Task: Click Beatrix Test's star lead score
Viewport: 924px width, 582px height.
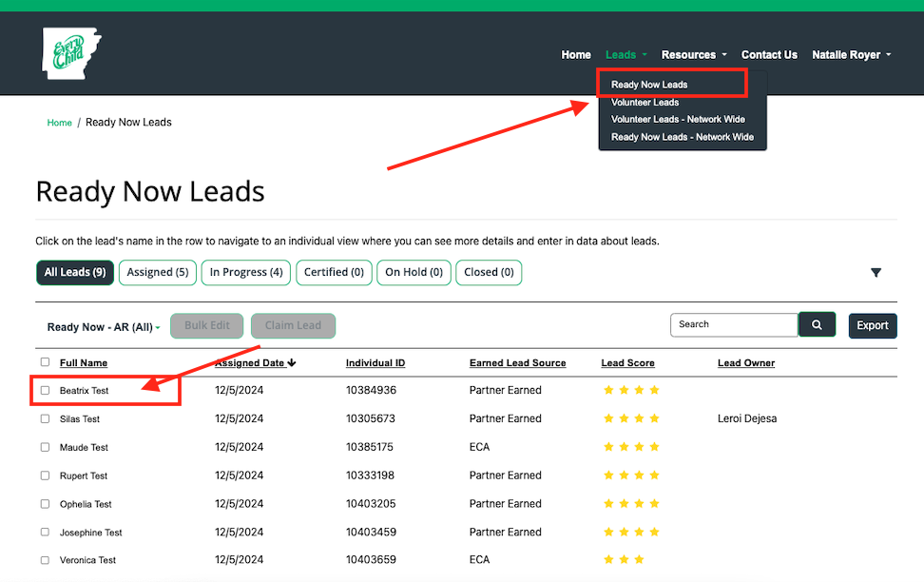Action: (631, 390)
